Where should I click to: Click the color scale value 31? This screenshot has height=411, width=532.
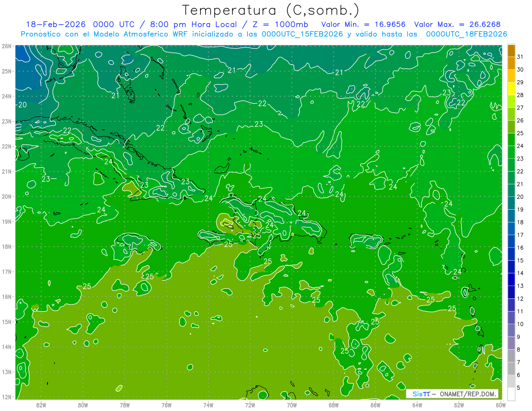(x=520, y=57)
